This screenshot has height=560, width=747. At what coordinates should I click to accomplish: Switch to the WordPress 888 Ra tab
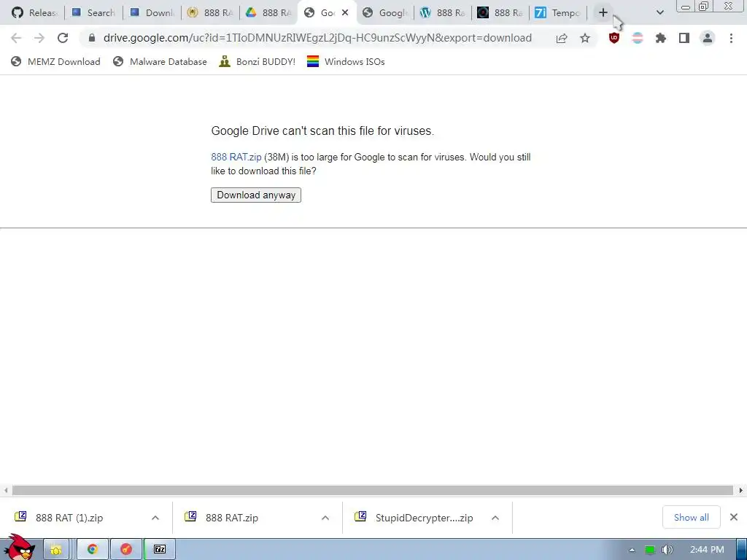[443, 13]
